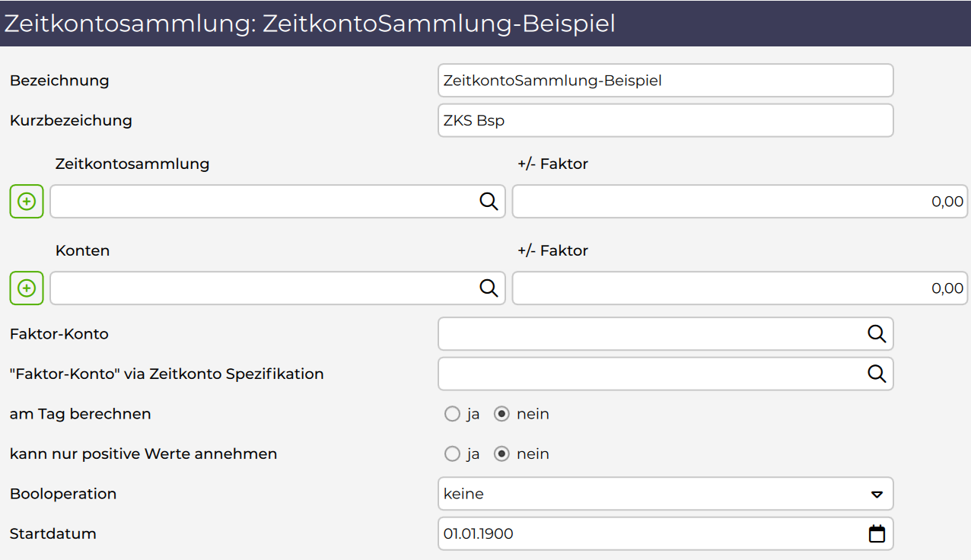This screenshot has width=971, height=560.
Task: Select 'ja' for kann nur positive Werte annehmen
Action: (452, 454)
